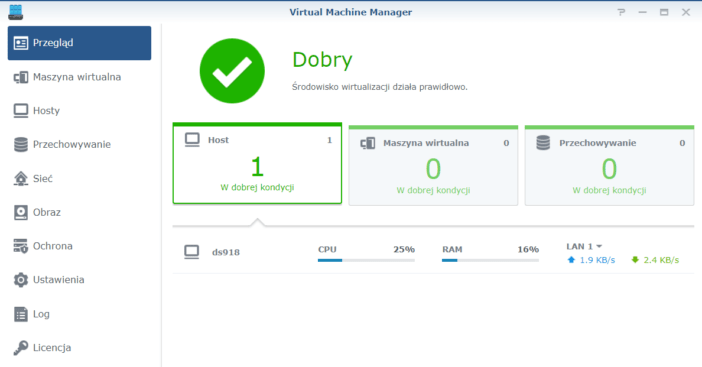The image size is (702, 367).
Task: Minimize the Virtual Machine Manager window
Action: coord(642,12)
